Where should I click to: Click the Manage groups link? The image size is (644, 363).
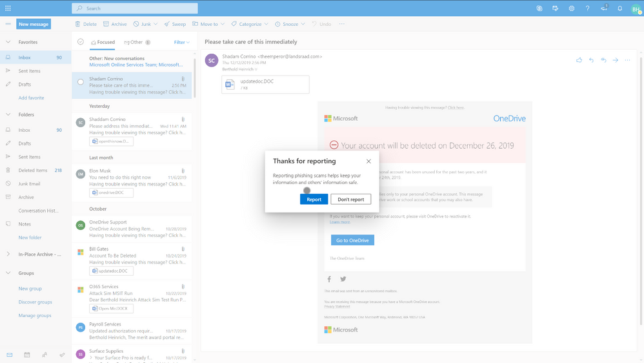pyautogui.click(x=35, y=315)
